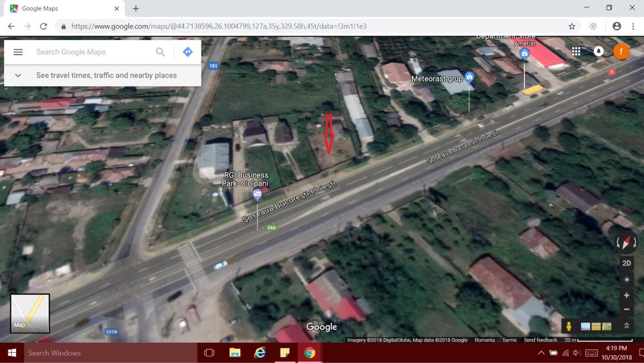This screenshot has width=644, height=363.
Task: Go forward in browser history
Action: [x=27, y=26]
